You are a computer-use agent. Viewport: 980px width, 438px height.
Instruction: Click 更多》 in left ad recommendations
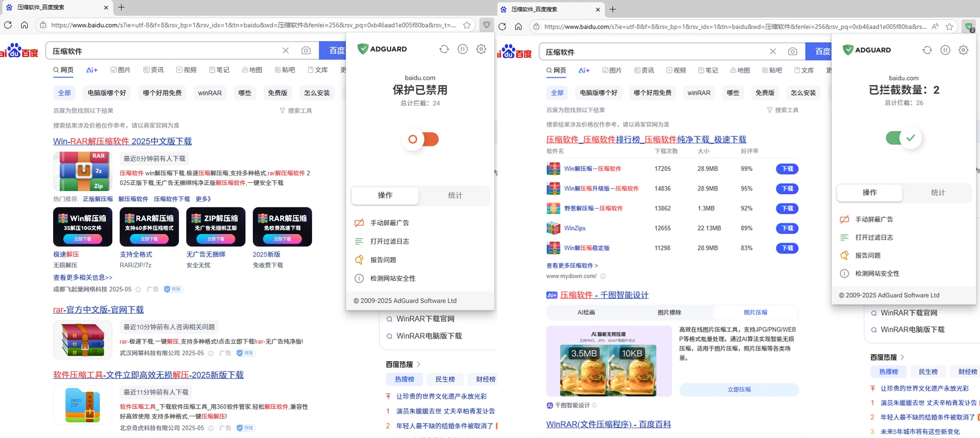point(203,199)
